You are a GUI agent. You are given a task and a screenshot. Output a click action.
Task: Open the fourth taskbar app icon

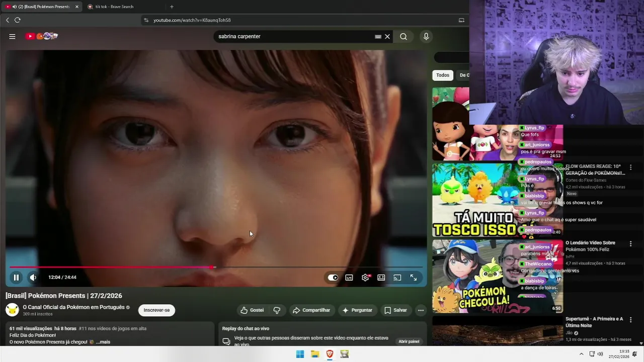tap(345, 354)
